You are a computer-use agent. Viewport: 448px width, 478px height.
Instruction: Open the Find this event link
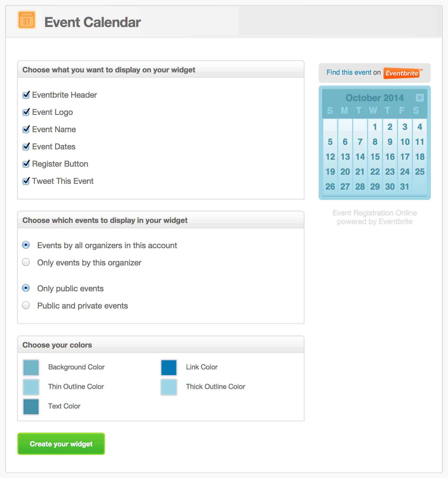[349, 72]
